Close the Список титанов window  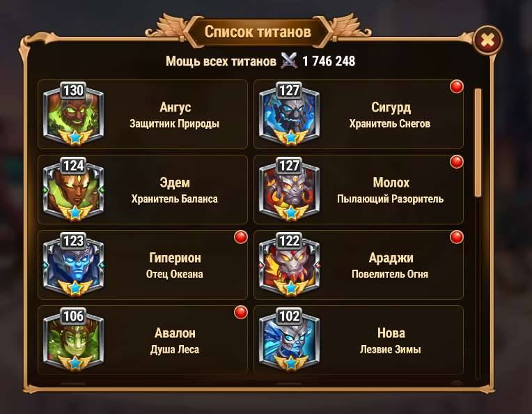tap(487, 40)
